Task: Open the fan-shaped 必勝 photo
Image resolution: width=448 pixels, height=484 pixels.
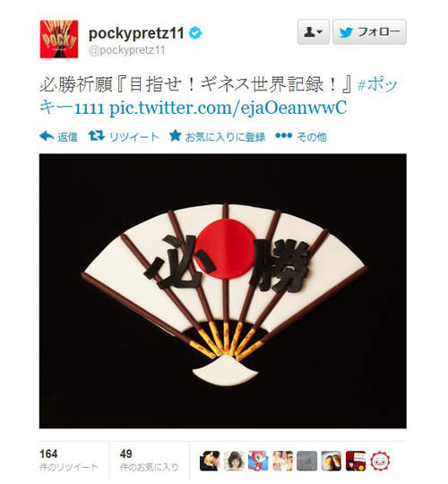Action: pyautogui.click(x=223, y=290)
